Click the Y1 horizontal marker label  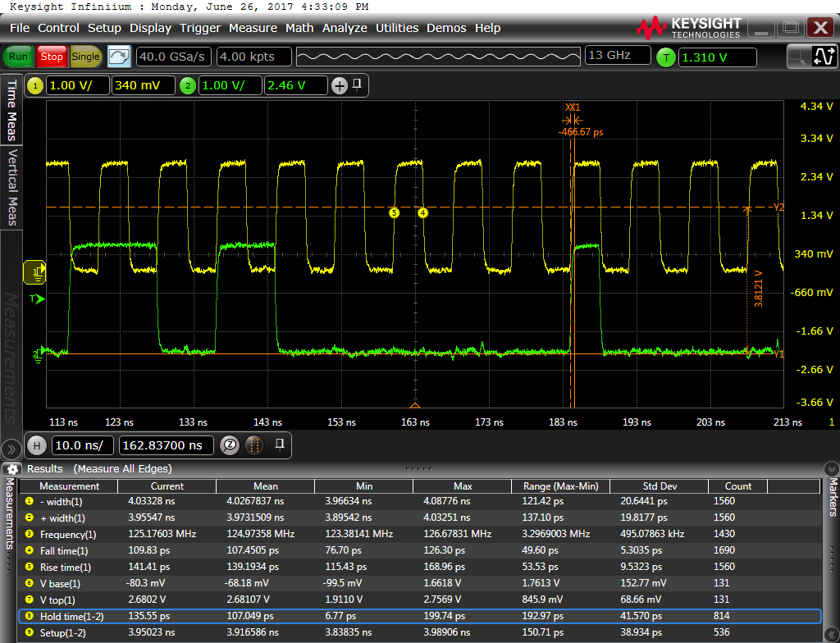pos(779,354)
